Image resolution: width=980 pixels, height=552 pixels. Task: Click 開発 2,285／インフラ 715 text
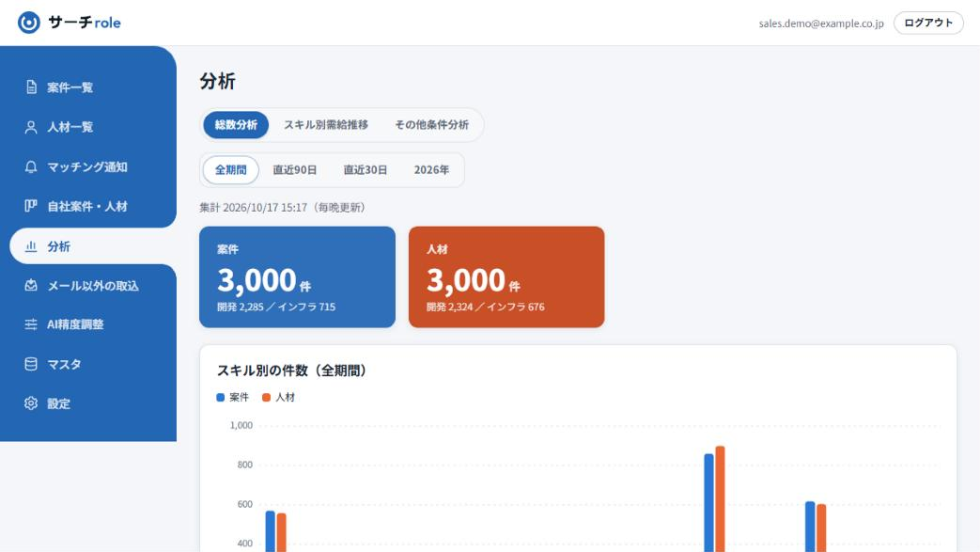click(276, 307)
